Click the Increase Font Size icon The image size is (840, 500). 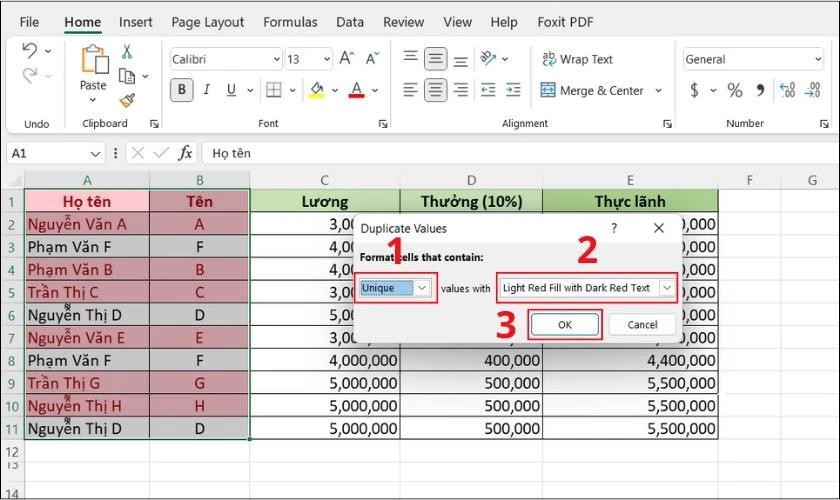coord(346,59)
